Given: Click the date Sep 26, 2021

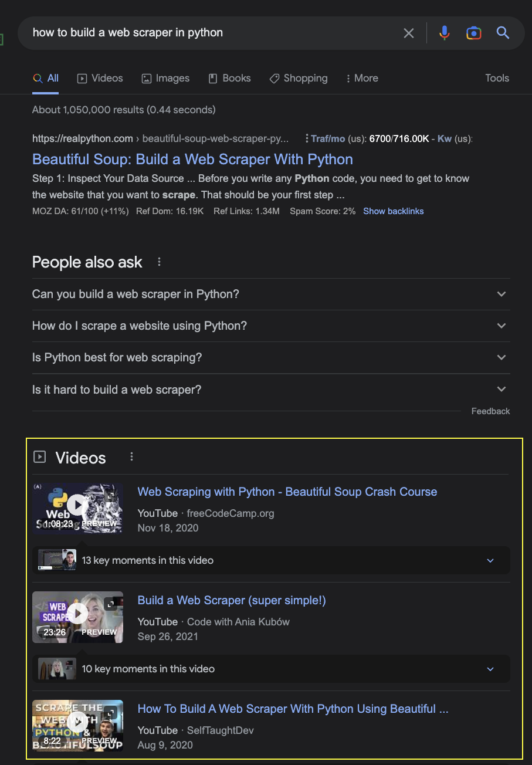Looking at the screenshot, I should tap(168, 637).
